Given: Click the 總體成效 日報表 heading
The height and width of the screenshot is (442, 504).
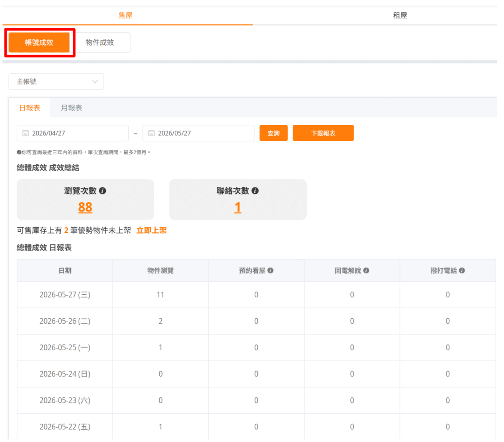Looking at the screenshot, I should pos(44,248).
